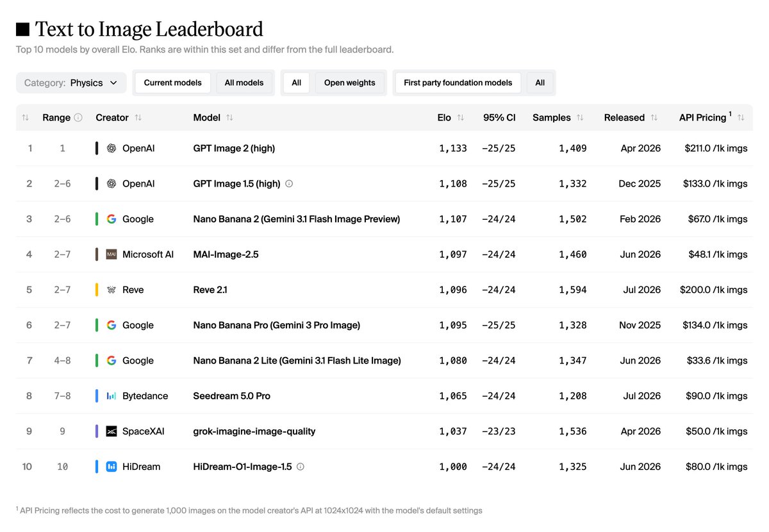This screenshot has width=769, height=532.
Task: Open Nano Banana 2 (Gemini 3.1 Flash Image Preview)
Action: click(296, 219)
